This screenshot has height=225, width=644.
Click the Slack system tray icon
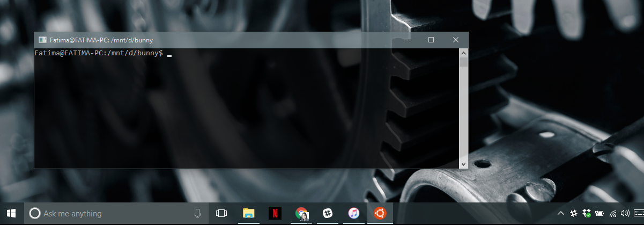573,213
